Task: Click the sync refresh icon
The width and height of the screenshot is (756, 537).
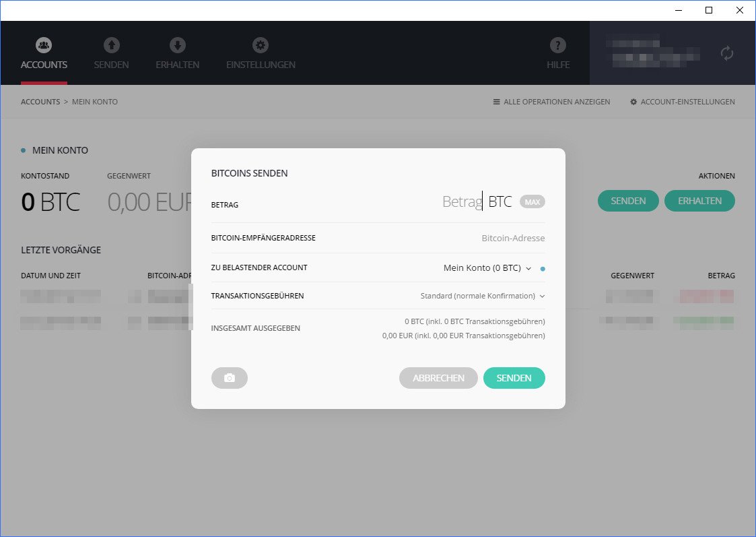Action: tap(727, 53)
